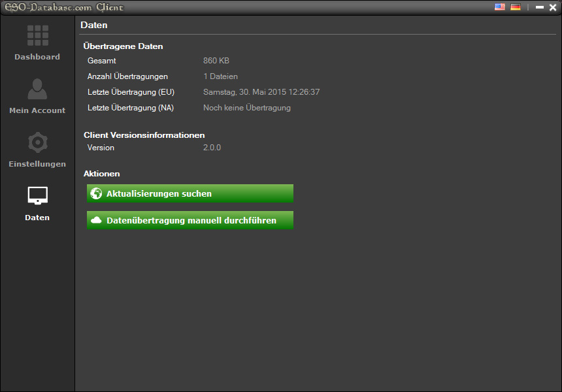Close the ESO-Database client window
This screenshot has height=392, width=562.
pyautogui.click(x=553, y=7)
